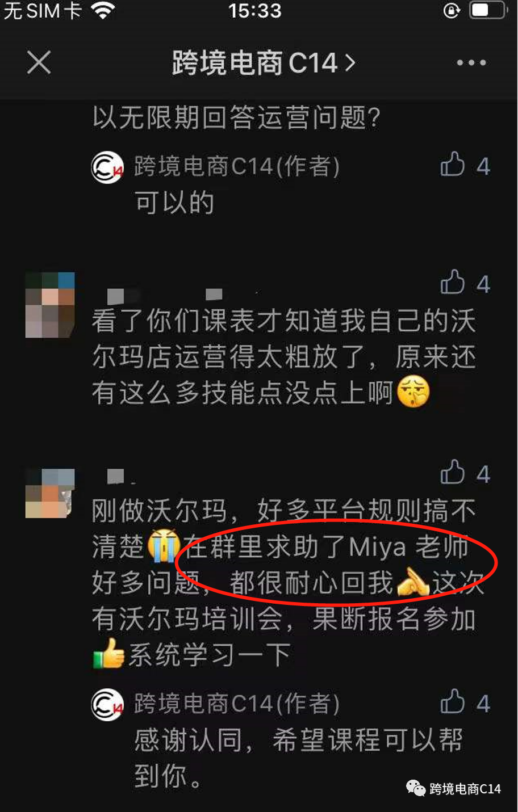
Task: Tap the rotation lock status icon
Action: (452, 11)
